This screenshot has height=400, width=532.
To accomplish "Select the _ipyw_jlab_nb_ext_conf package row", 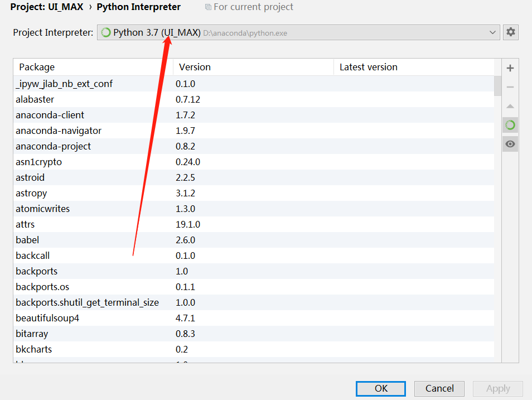I will point(254,84).
